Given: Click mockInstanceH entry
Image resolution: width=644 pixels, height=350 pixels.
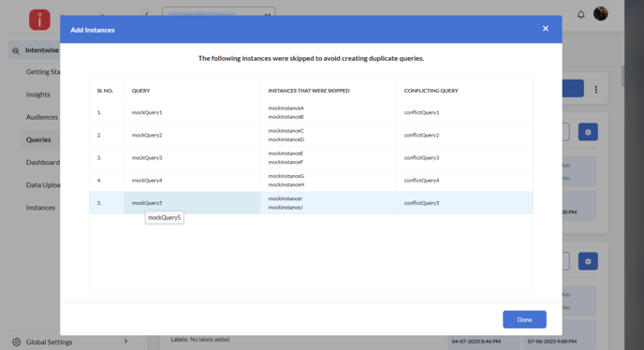Looking at the screenshot, I should tap(285, 185).
